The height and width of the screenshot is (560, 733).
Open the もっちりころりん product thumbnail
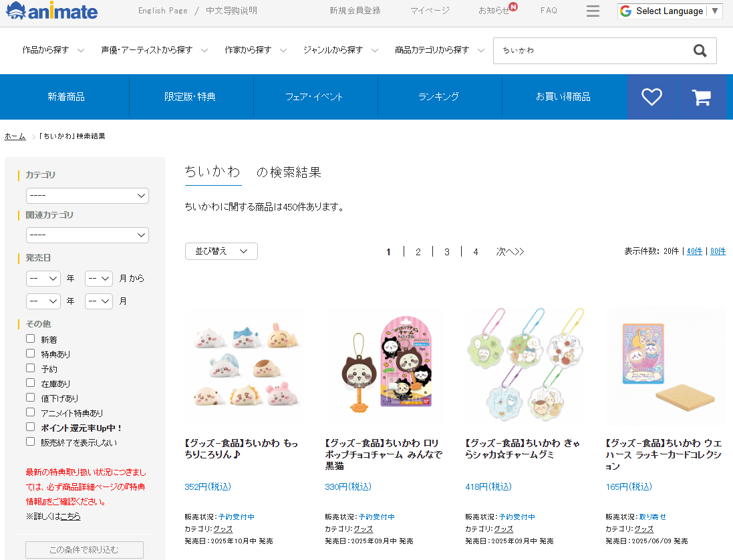tap(245, 366)
